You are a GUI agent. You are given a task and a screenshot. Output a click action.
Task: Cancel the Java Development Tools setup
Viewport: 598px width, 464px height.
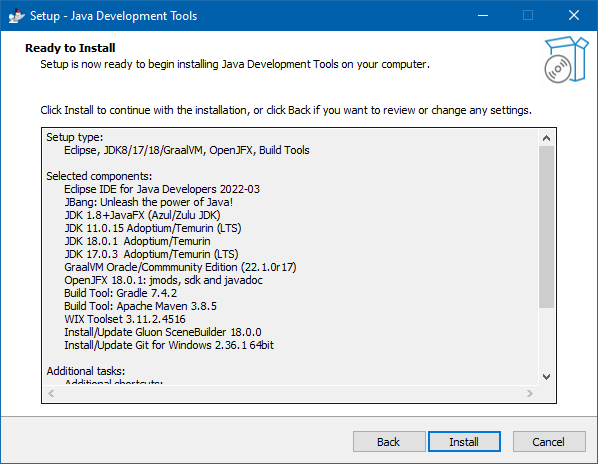549,442
